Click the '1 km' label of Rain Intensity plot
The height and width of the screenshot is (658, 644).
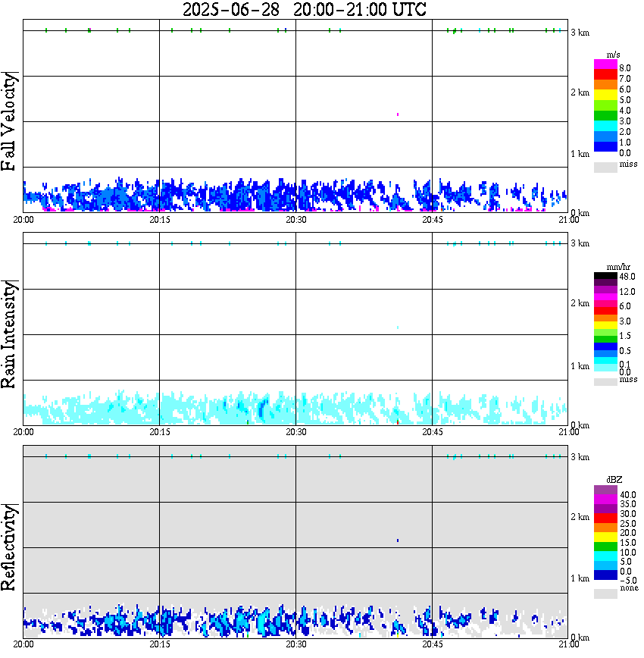coord(580,366)
